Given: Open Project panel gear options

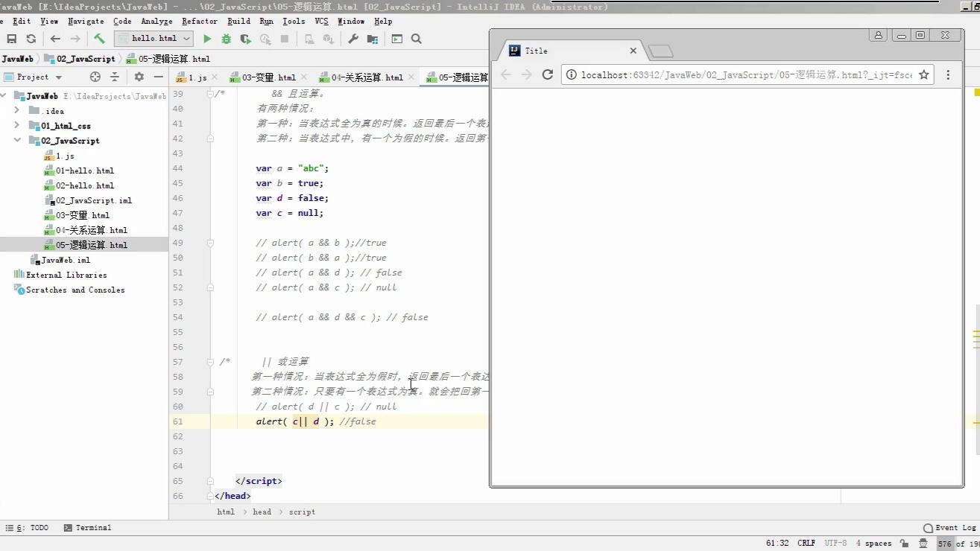Looking at the screenshot, I should [x=139, y=77].
